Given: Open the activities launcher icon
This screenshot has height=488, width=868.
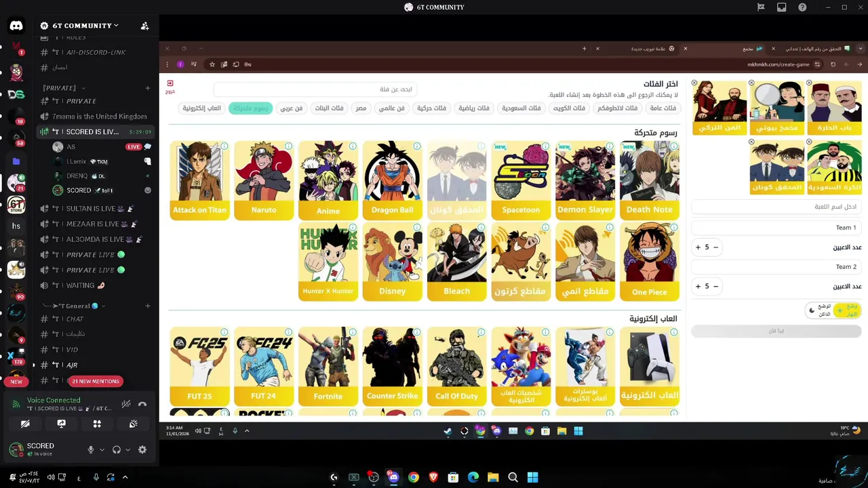Looking at the screenshot, I should click(x=97, y=424).
